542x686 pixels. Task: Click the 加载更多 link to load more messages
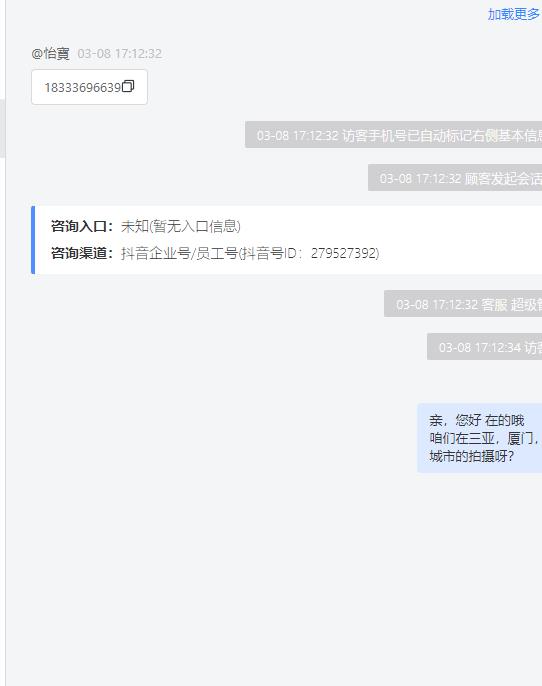[514, 14]
